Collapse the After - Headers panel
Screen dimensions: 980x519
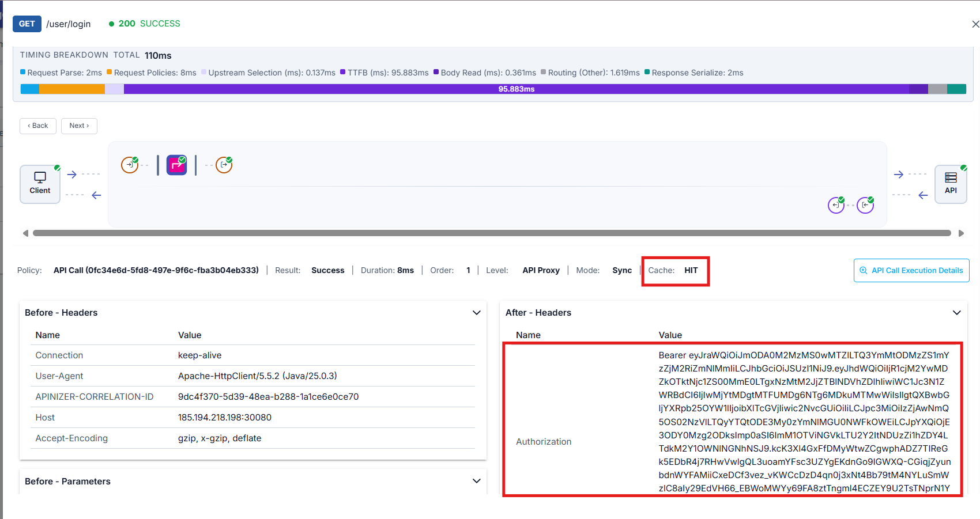click(957, 313)
